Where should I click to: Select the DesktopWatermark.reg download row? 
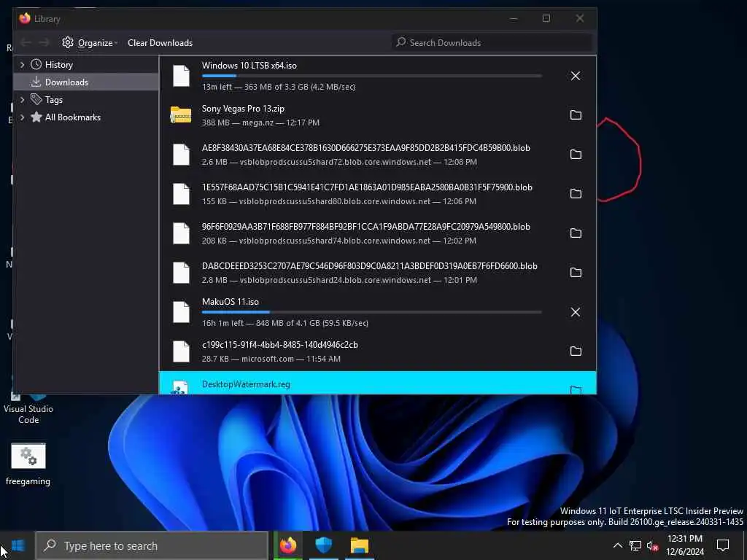377,383
